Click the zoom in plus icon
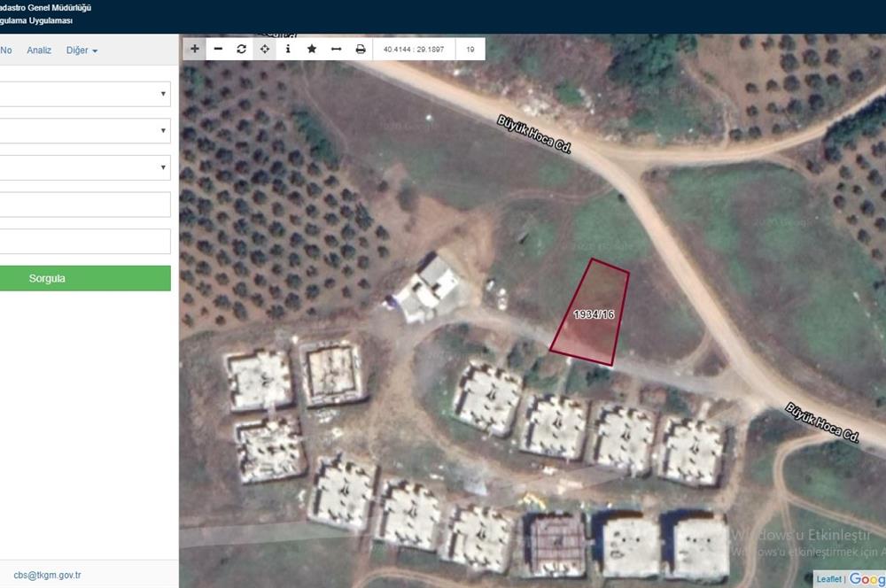886x588 pixels. point(195,50)
